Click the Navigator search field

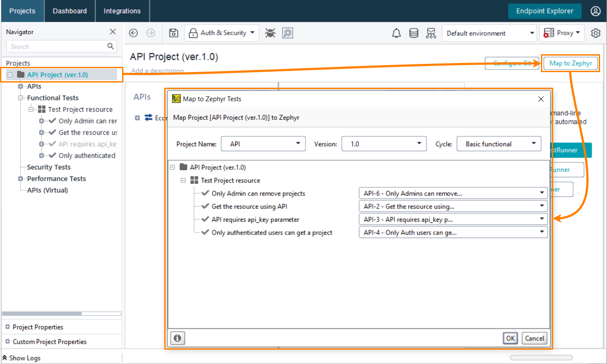point(58,46)
